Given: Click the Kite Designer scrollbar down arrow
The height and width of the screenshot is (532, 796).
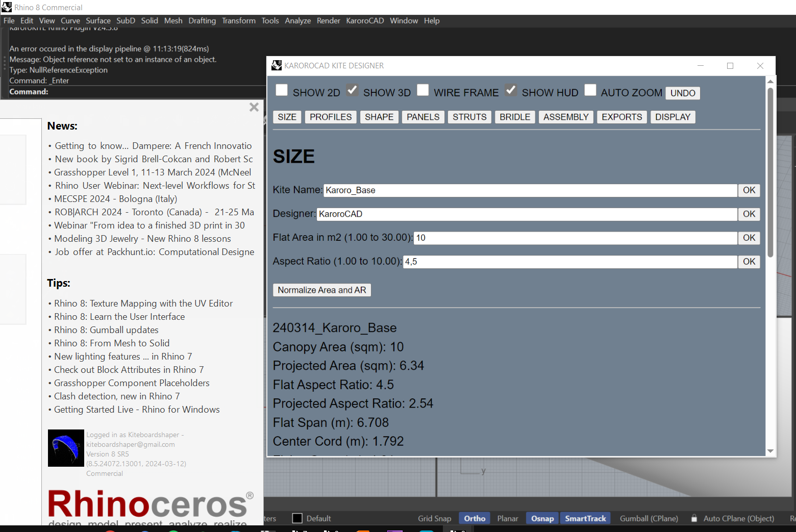Looking at the screenshot, I should pyautogui.click(x=770, y=451).
